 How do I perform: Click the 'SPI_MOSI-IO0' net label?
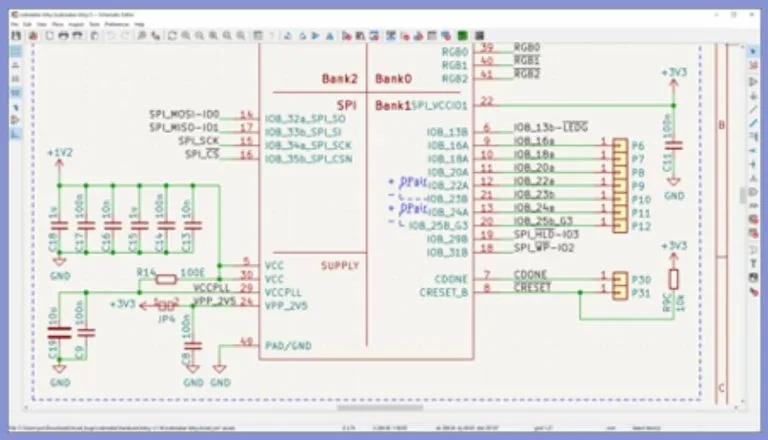pyautogui.click(x=184, y=114)
